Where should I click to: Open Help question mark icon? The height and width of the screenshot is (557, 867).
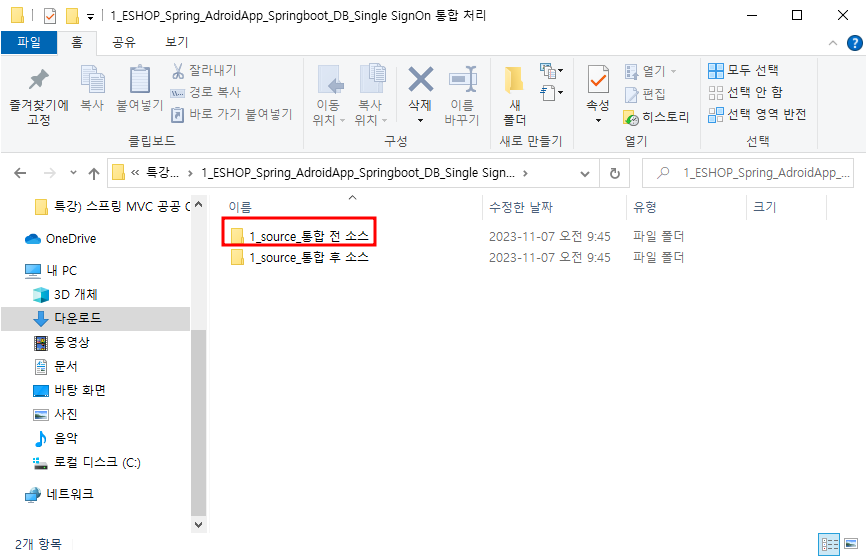tap(855, 43)
